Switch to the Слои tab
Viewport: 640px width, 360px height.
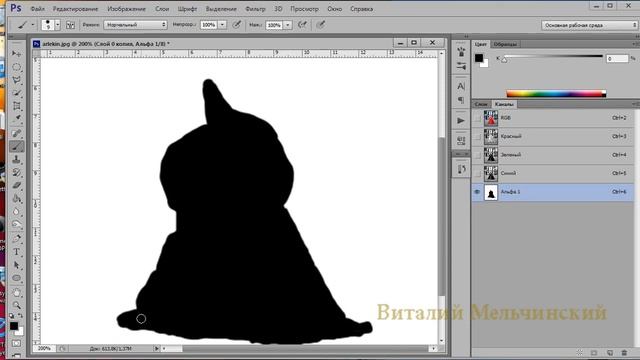click(481, 104)
